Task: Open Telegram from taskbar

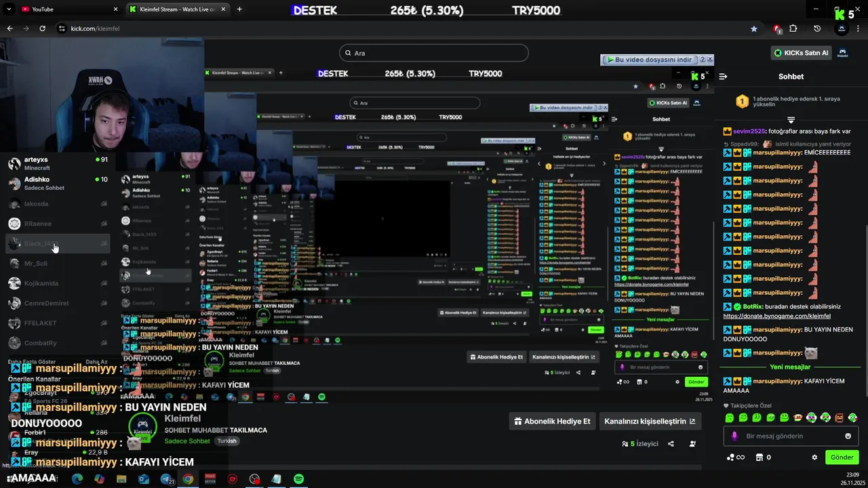Action: click(166, 479)
